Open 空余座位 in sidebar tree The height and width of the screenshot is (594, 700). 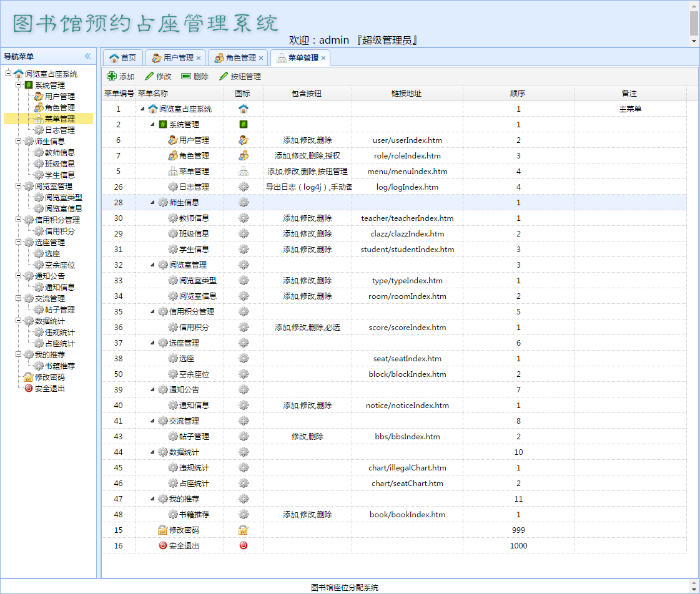tap(60, 265)
